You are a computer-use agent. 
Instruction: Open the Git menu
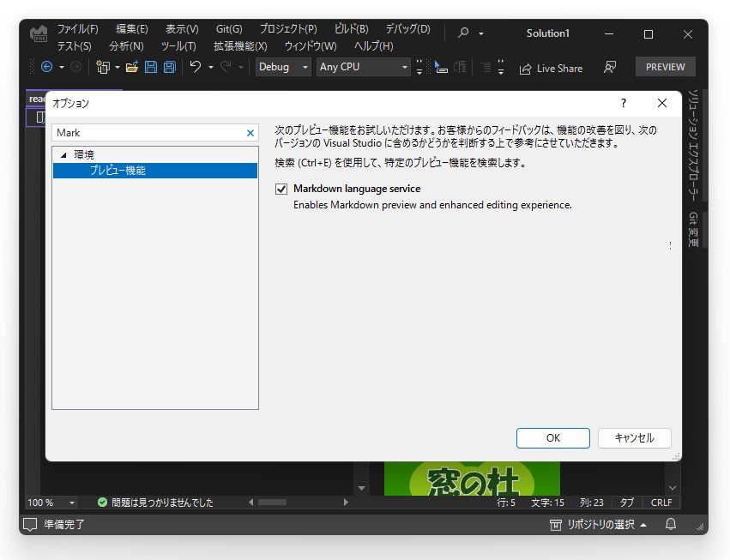click(x=228, y=28)
